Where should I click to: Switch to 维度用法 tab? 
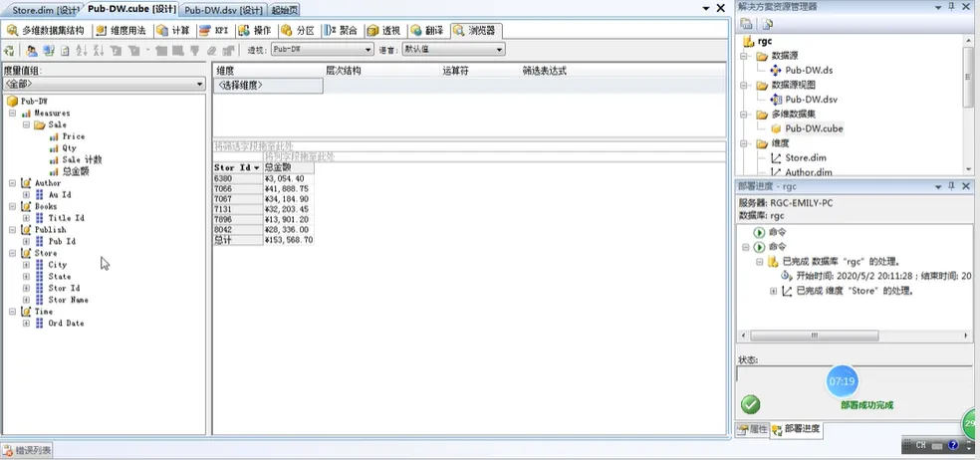point(122,30)
